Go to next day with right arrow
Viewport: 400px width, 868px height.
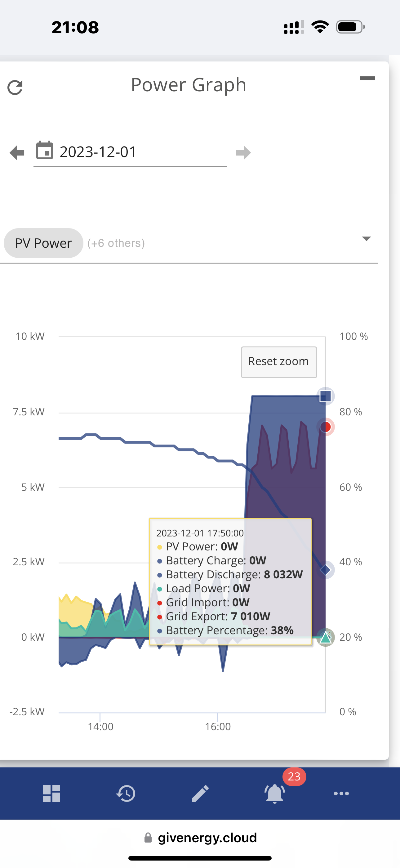[x=243, y=153]
